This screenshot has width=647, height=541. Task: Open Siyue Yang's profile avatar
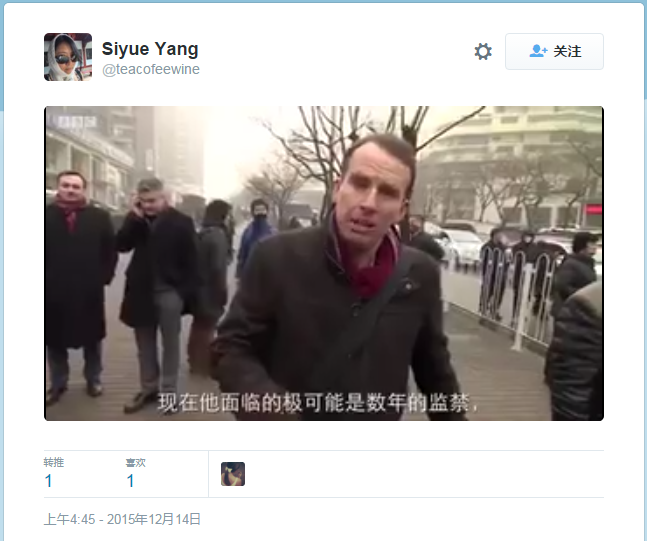click(68, 57)
